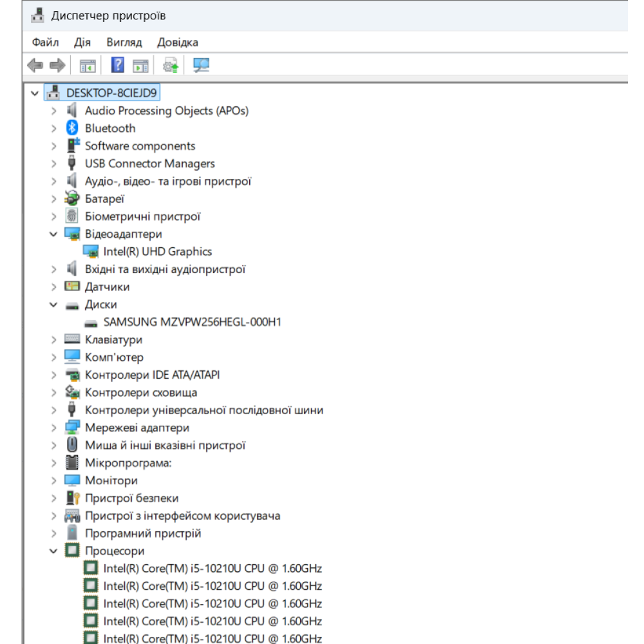Click the Bluetooth category icon
Viewport: 644px width, 644px height.
[x=72, y=128]
